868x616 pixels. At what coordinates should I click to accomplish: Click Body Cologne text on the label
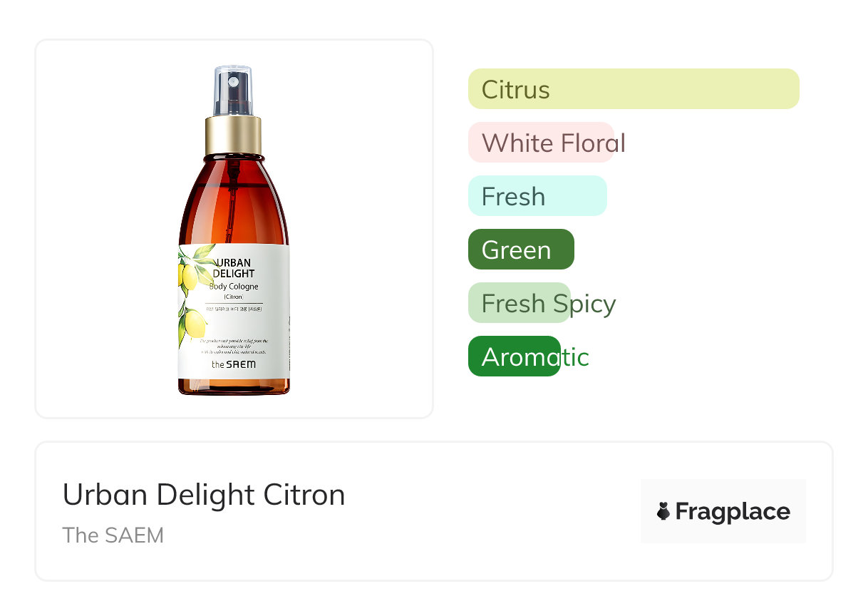tap(234, 287)
